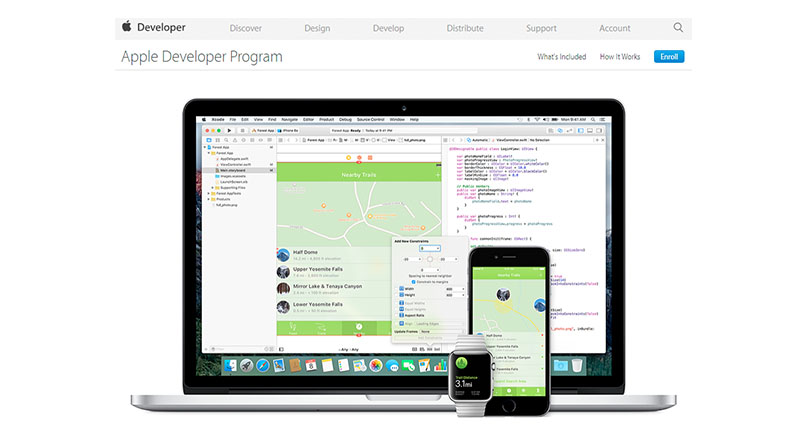This screenshot has width=800, height=445.
Task: Click the plus button in Nearby Trails bar
Action: click(438, 175)
